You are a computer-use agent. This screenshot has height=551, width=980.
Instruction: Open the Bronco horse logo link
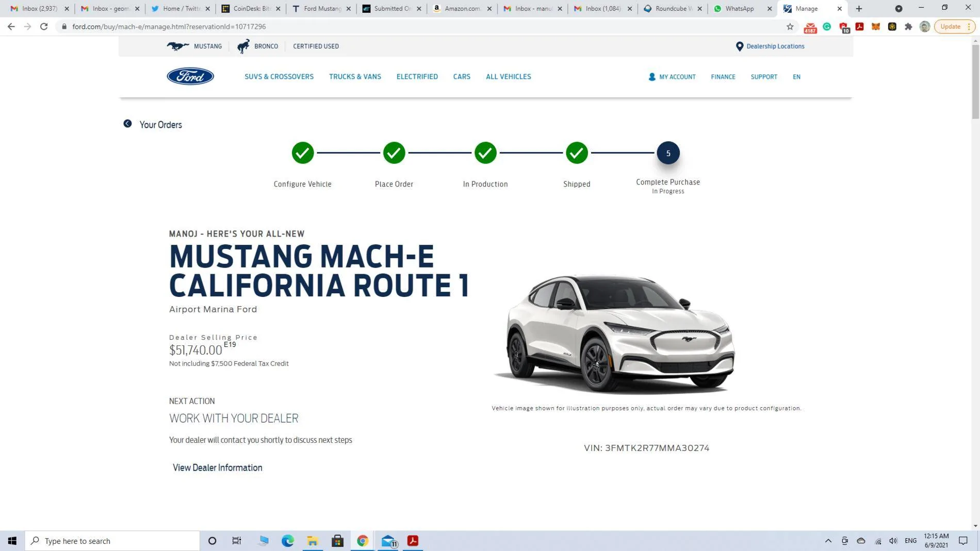click(x=243, y=46)
